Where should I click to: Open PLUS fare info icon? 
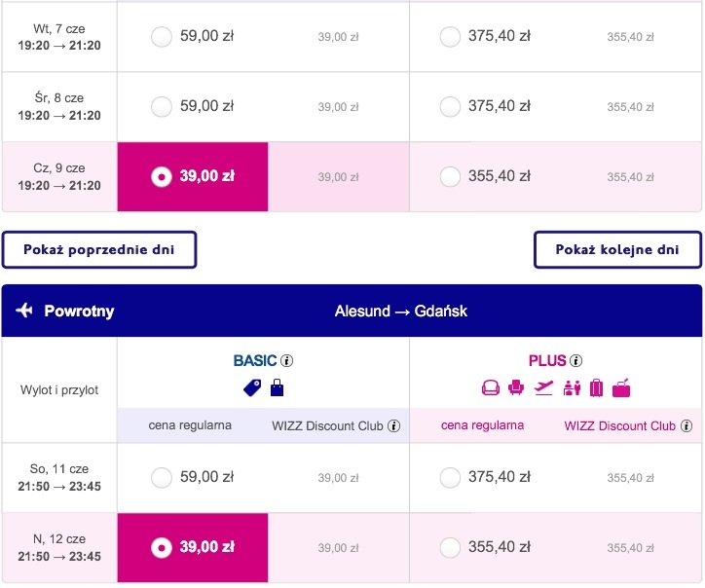pyautogui.click(x=575, y=360)
